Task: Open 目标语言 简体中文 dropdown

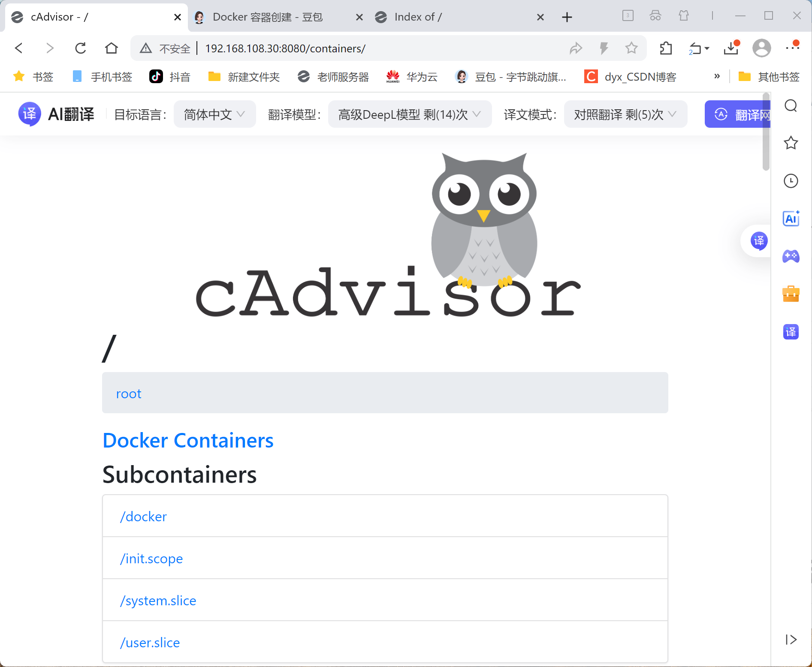Action: (x=214, y=114)
